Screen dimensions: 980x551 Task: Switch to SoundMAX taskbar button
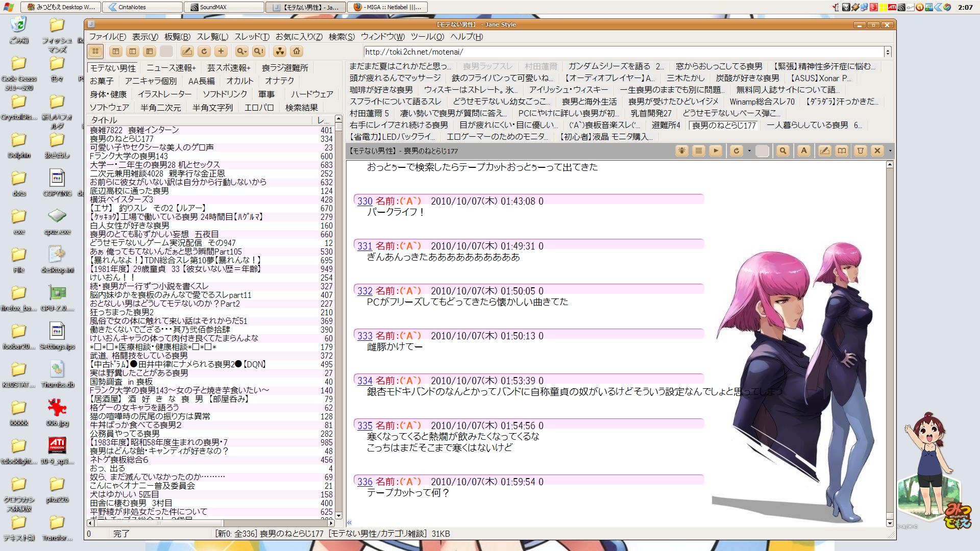pos(224,7)
